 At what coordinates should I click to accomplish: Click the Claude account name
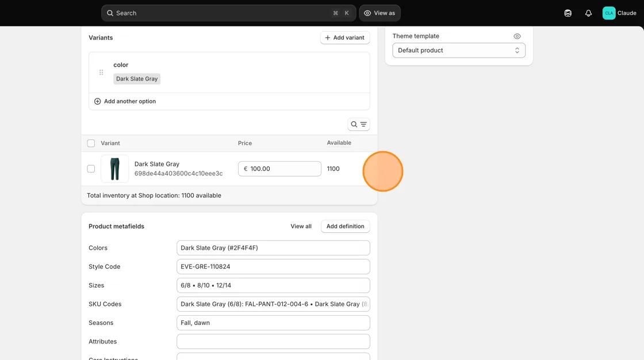[x=627, y=13]
